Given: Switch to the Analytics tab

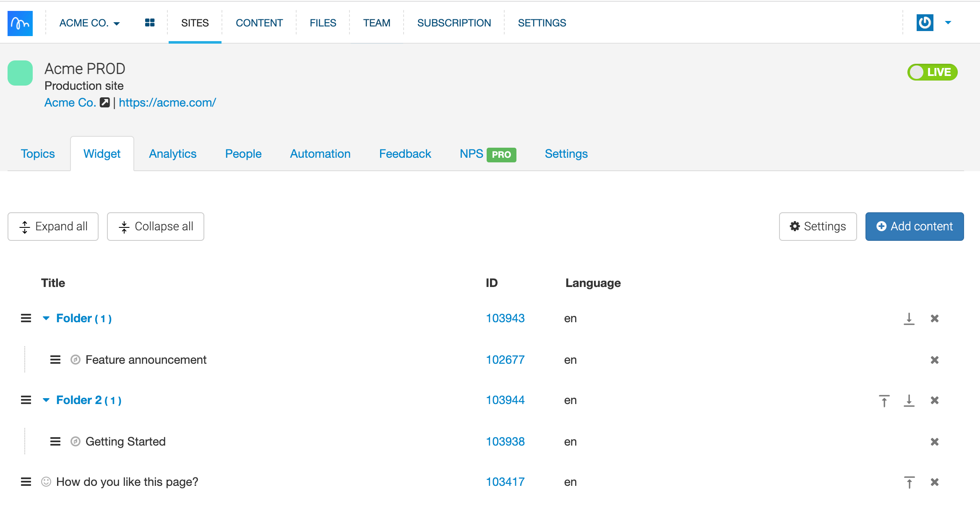Looking at the screenshot, I should 172,154.
